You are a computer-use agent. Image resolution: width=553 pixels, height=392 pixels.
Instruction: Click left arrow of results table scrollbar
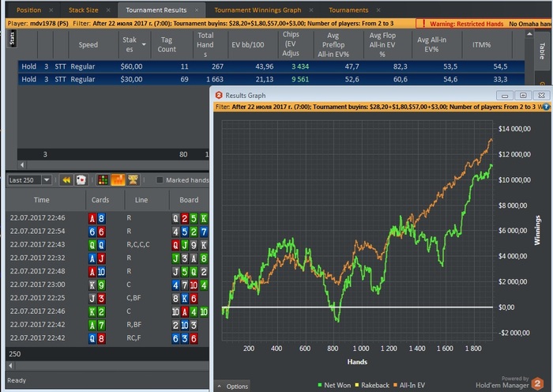click(x=22, y=164)
